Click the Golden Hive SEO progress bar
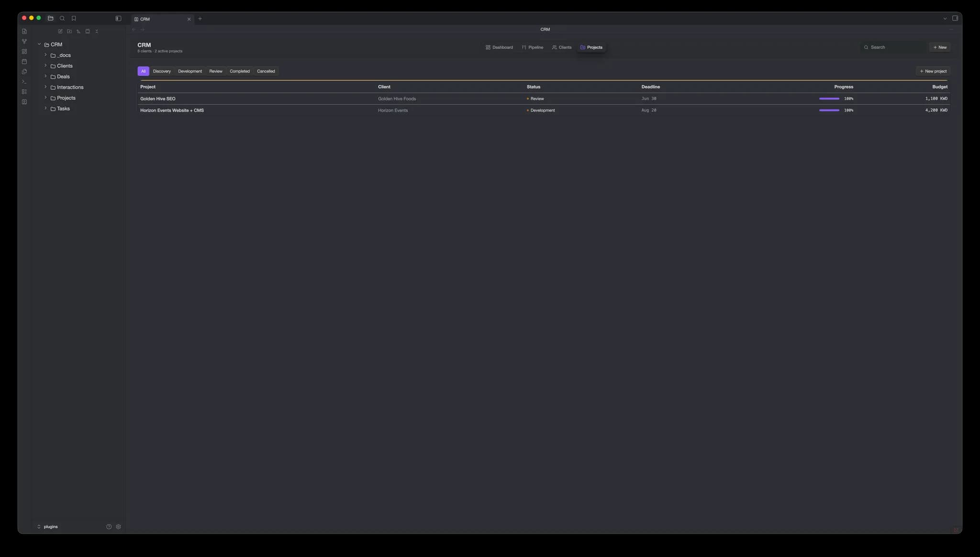 point(829,99)
